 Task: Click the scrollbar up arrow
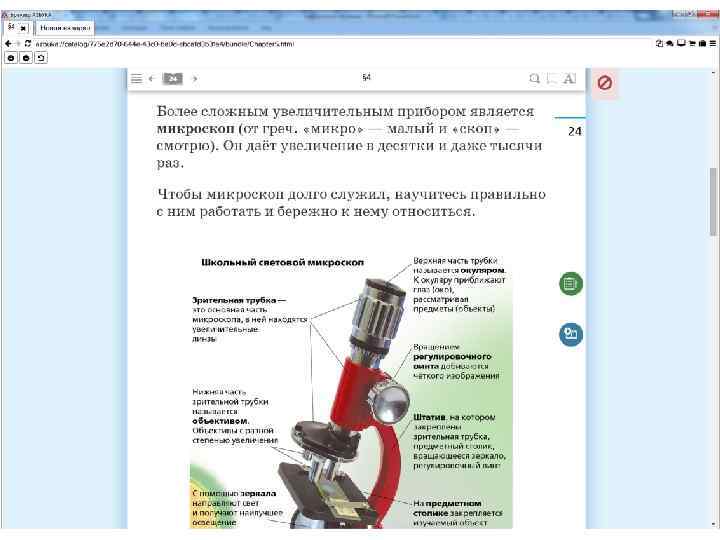713,73
